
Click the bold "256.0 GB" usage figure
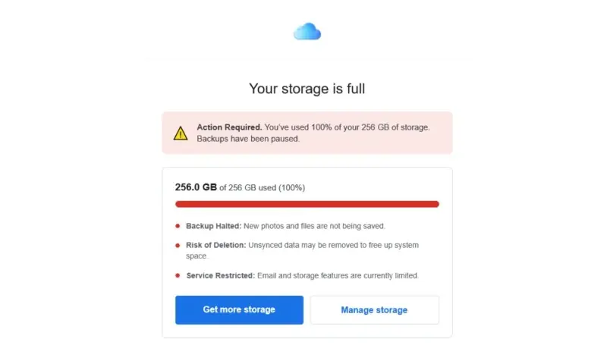(196, 187)
